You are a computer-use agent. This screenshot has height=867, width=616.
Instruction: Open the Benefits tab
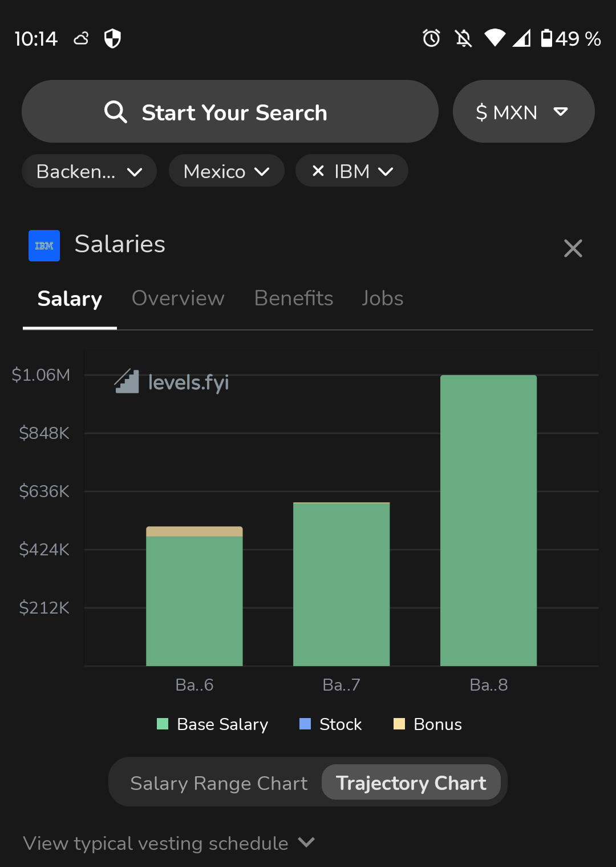(x=293, y=298)
